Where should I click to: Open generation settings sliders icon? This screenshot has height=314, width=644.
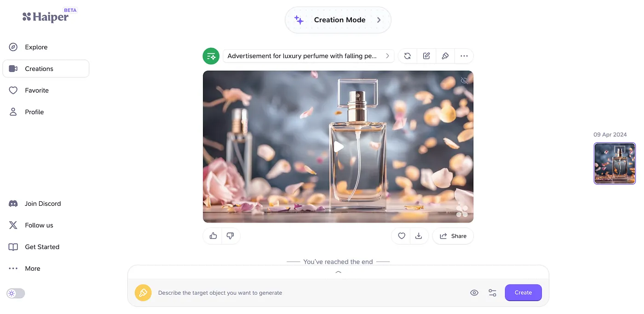[x=492, y=293]
